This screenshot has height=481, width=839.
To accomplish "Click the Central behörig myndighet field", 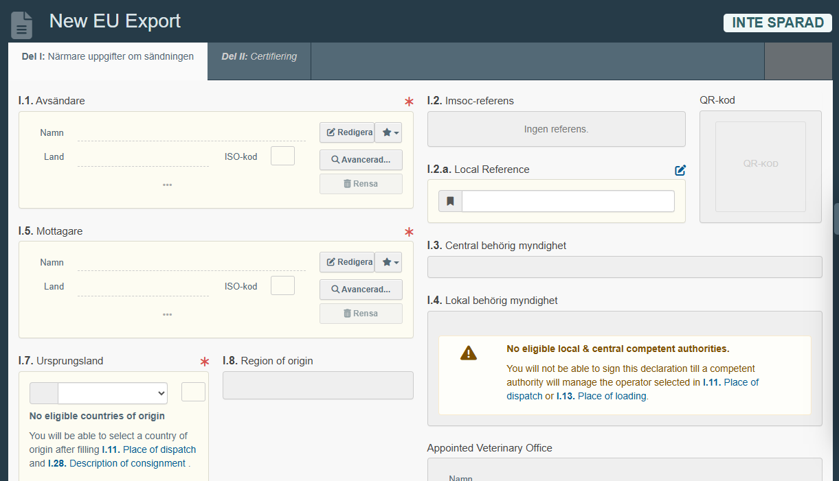I will 624,267.
